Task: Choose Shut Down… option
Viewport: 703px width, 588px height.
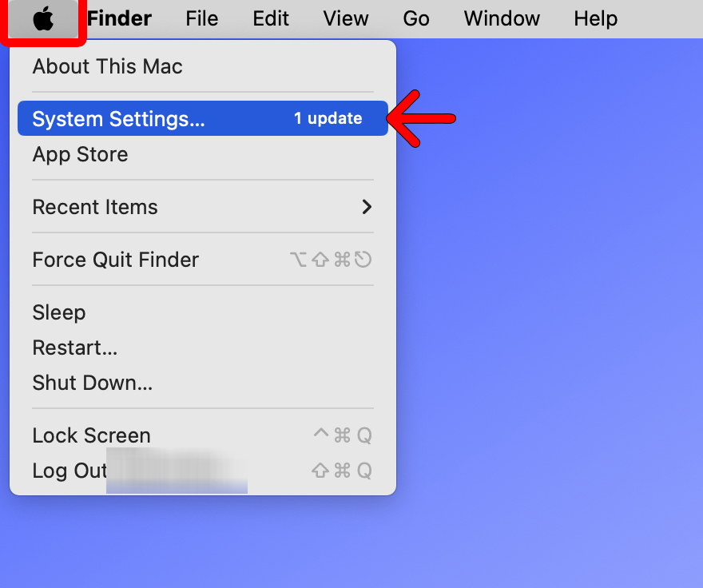Action: point(92,383)
